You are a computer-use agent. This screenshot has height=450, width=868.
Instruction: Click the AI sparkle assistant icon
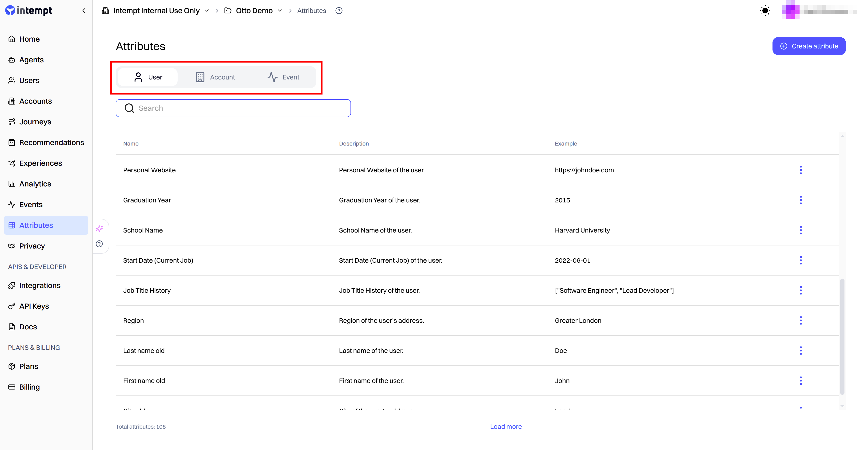[100, 229]
